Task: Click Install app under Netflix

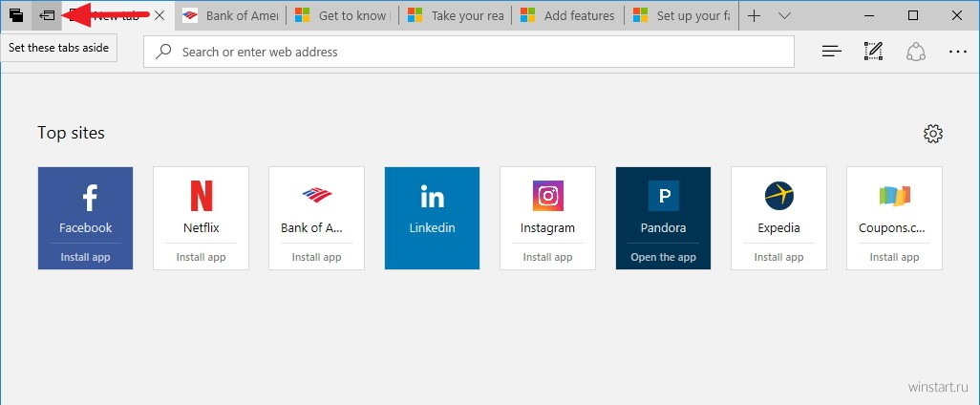Action: 202,257
